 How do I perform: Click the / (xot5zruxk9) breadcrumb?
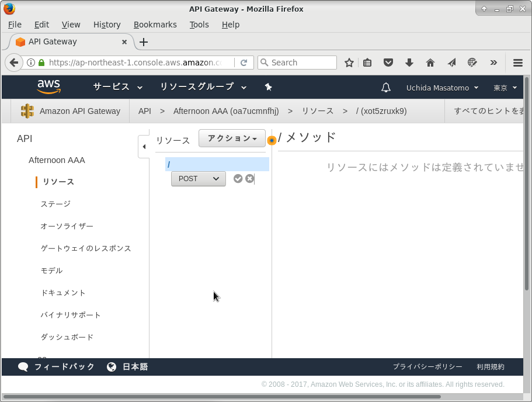click(381, 111)
